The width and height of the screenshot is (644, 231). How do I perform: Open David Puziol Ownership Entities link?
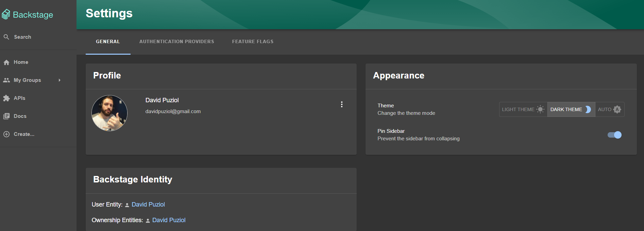tap(169, 220)
